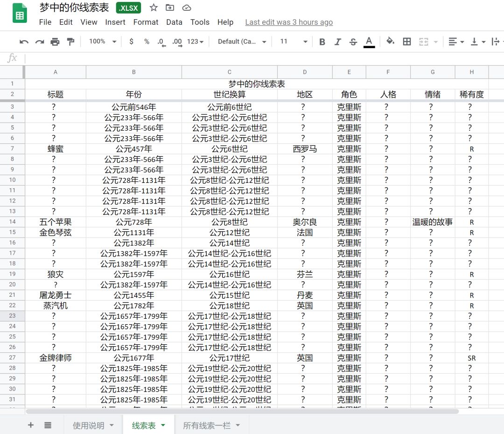Select the cell 五个苹果
Screen dimensions: 504x434
pyautogui.click(x=55, y=222)
